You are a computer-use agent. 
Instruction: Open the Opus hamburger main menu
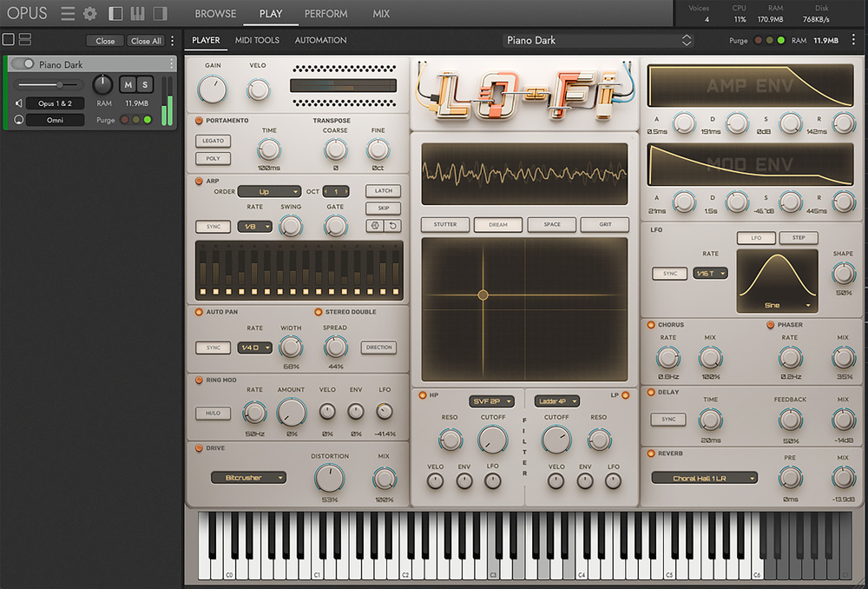pyautogui.click(x=68, y=13)
